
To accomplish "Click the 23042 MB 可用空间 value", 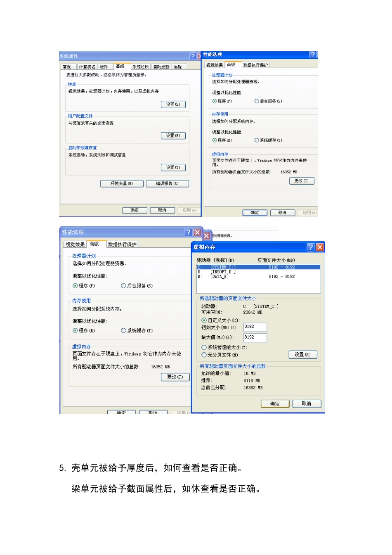I will 253,312.
